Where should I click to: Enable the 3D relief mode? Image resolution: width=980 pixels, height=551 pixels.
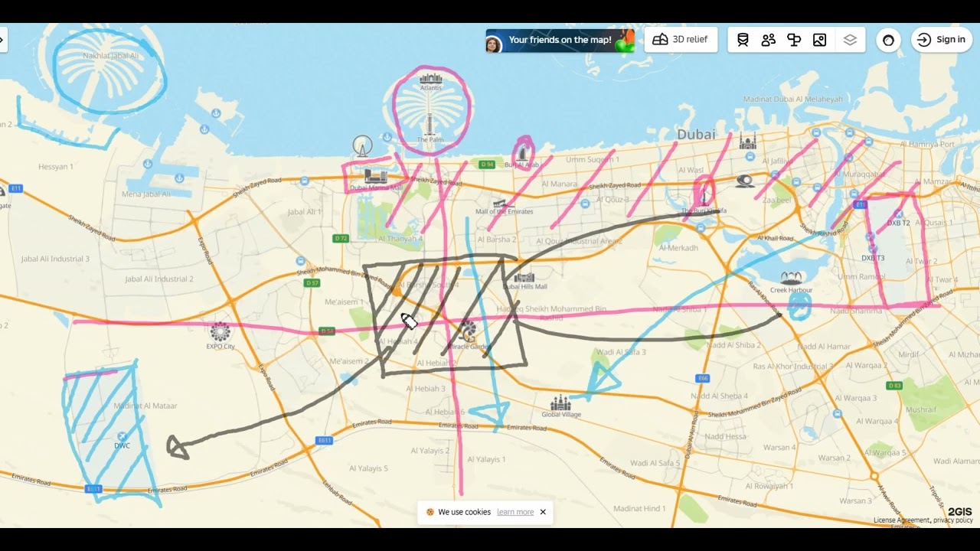coord(681,40)
